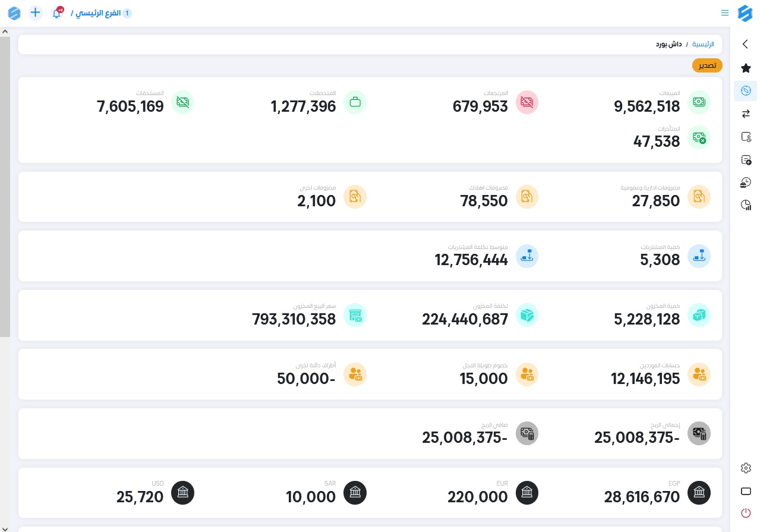Toggle the hamburger menu at top right

[x=724, y=12]
